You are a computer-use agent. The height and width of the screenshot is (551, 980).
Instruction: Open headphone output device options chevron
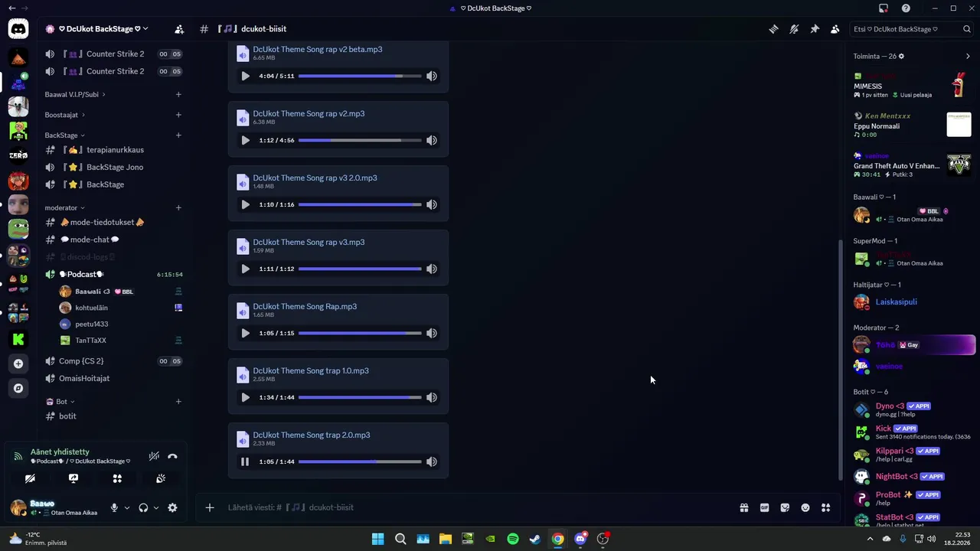[x=156, y=507]
